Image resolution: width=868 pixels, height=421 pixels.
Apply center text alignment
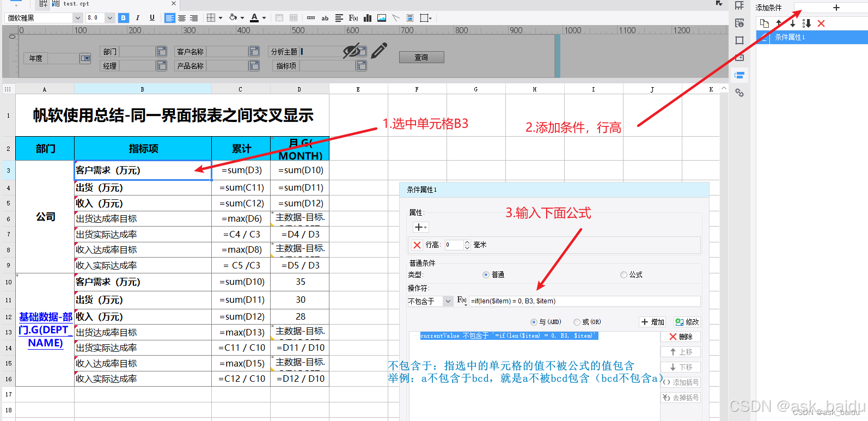point(182,18)
